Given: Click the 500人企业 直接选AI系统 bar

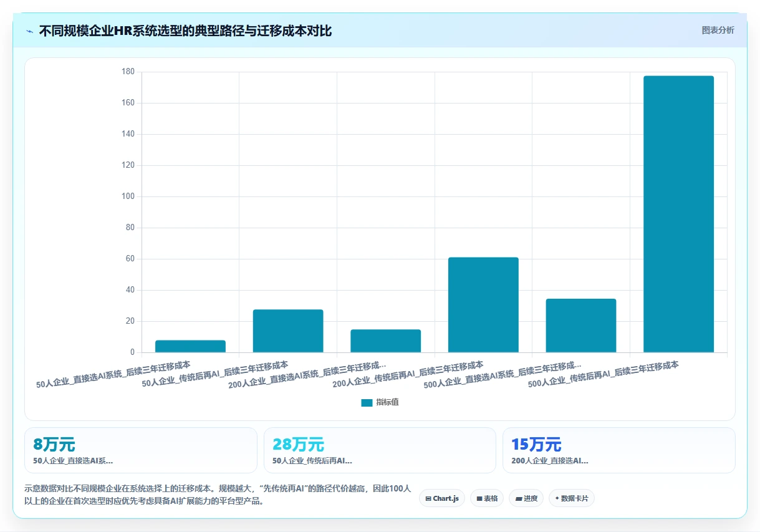Looking at the screenshot, I should coord(581,326).
